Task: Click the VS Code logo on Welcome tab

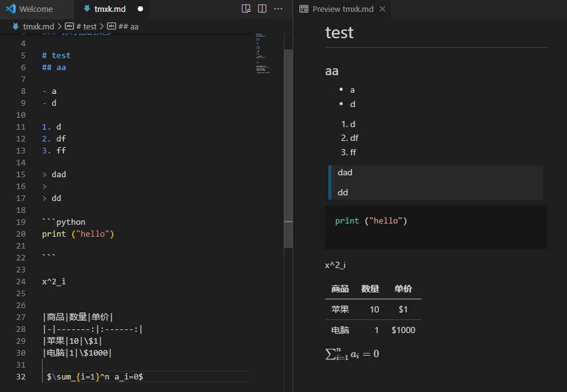Action: (11, 9)
